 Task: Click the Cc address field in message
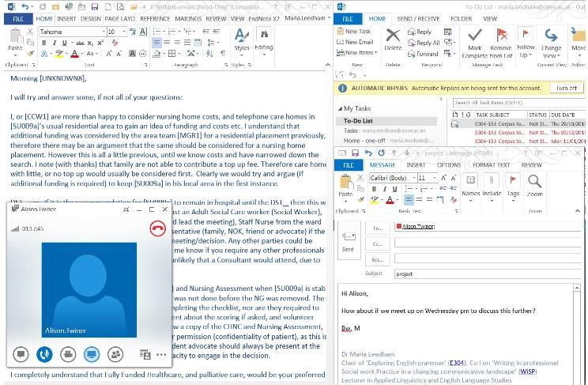pos(488,243)
